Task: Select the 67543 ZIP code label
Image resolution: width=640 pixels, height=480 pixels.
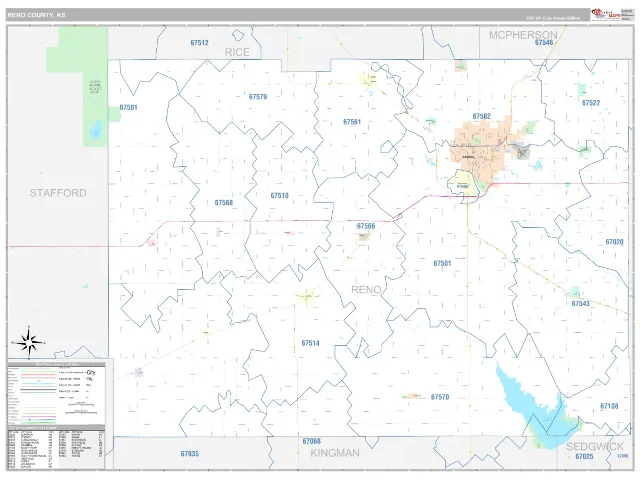Action: [x=580, y=304]
